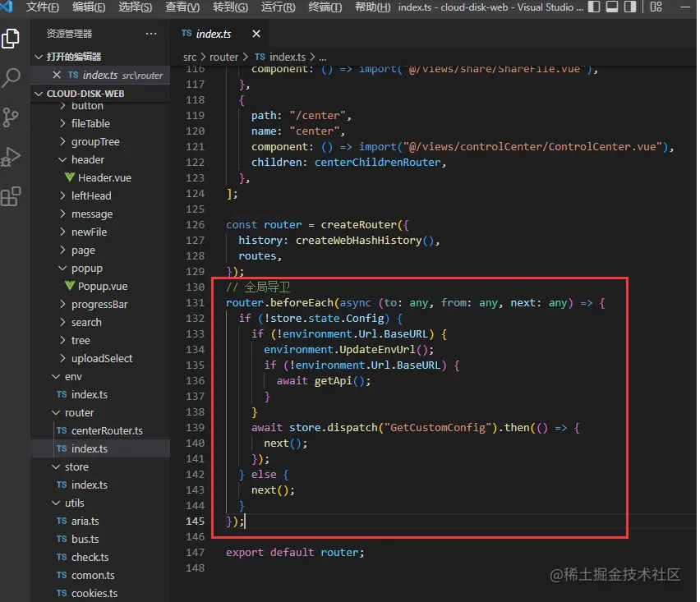Image resolution: width=700 pixels, height=602 pixels.
Task: Click "GetCustomConfig" string in code
Action: (438, 428)
